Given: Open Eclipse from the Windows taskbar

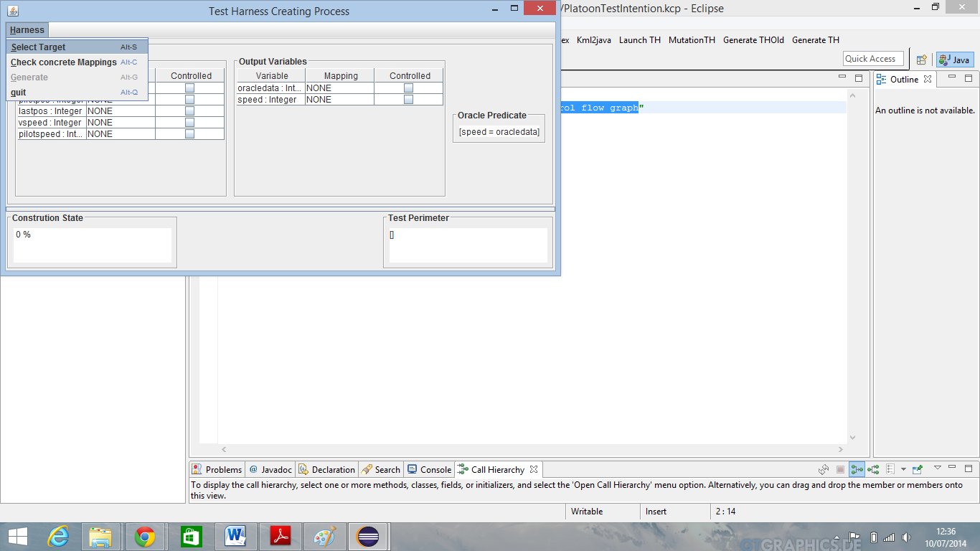Looking at the screenshot, I should (x=368, y=537).
